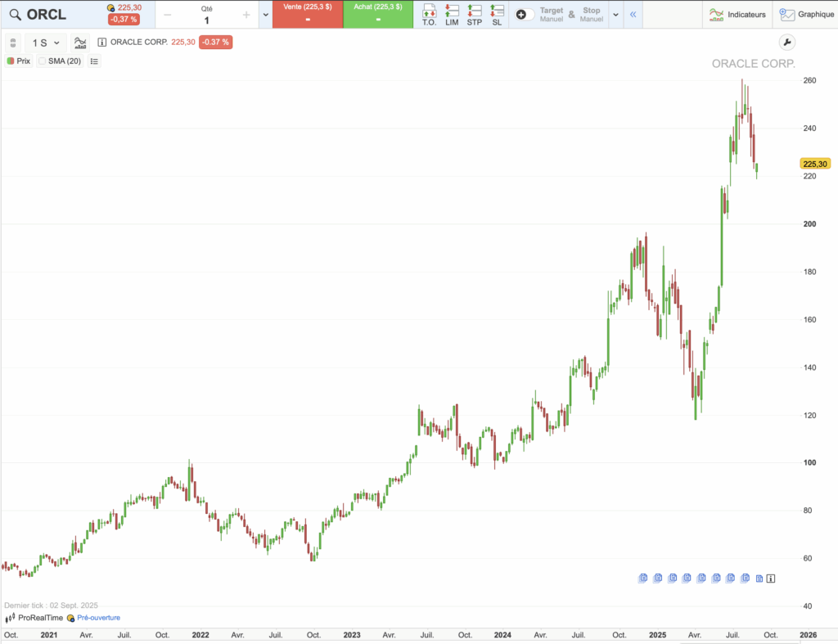
Task: Open the Indicateurs panel
Action: (x=739, y=14)
